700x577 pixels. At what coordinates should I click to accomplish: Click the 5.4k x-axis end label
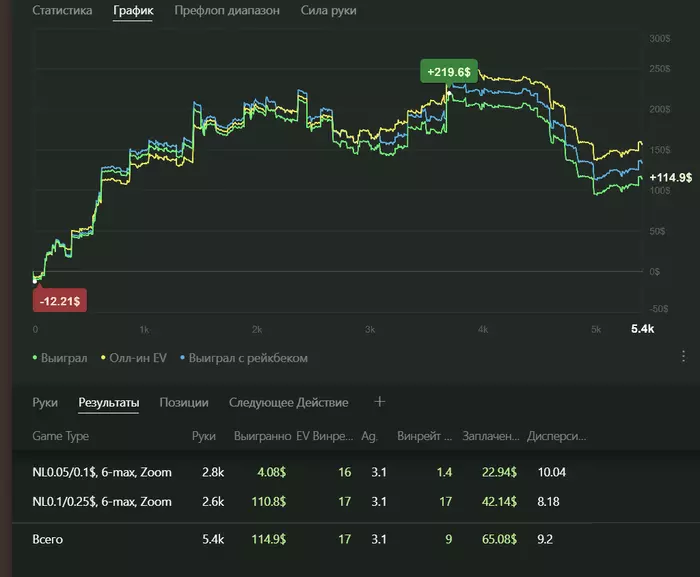642,329
